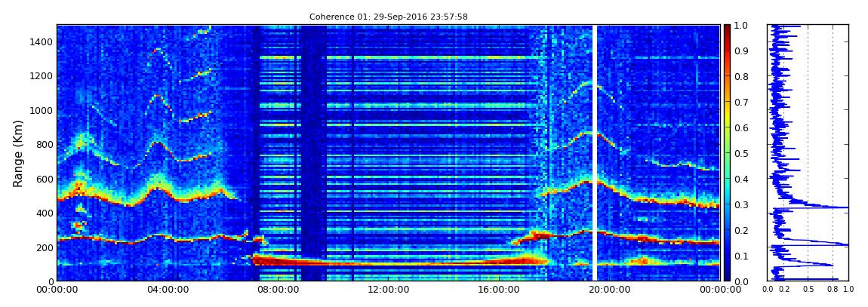This screenshot has width=868, height=307.
Task: Click the 0.9 label on the colorbar
Action: (743, 51)
